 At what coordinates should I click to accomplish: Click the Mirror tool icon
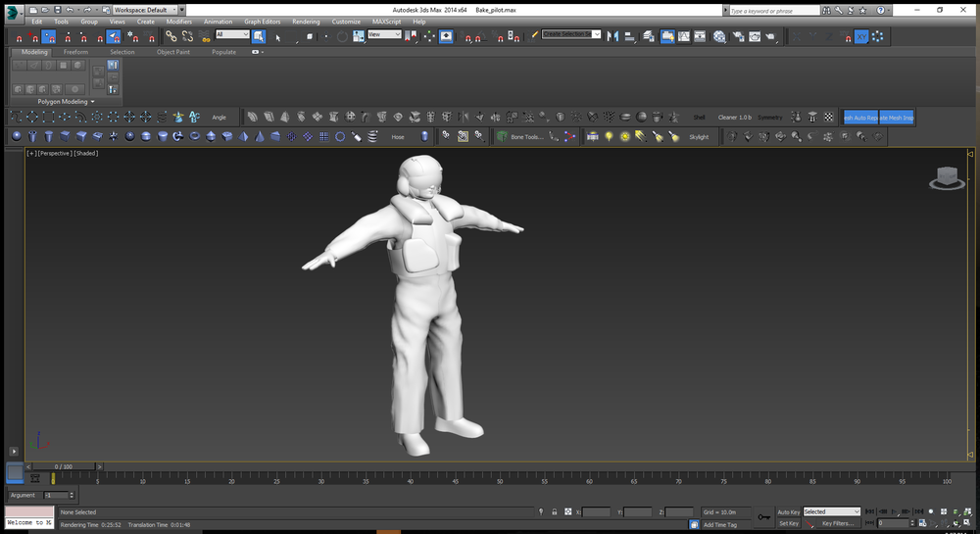(614, 36)
